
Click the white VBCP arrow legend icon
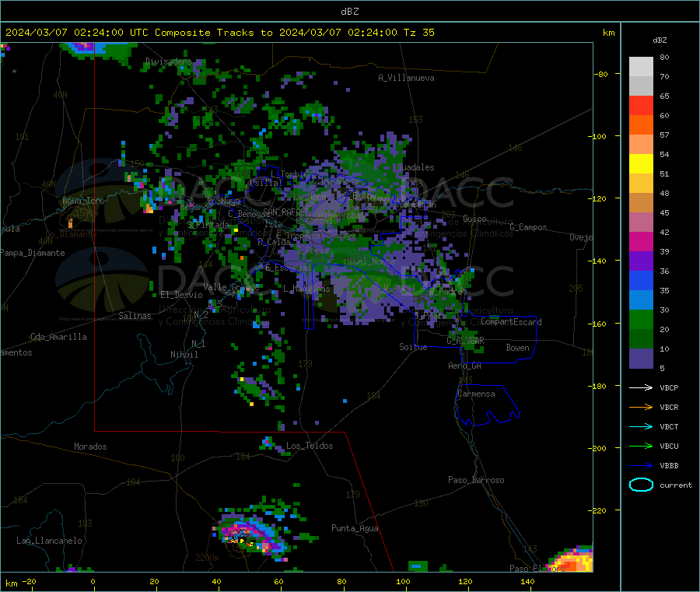click(x=641, y=387)
